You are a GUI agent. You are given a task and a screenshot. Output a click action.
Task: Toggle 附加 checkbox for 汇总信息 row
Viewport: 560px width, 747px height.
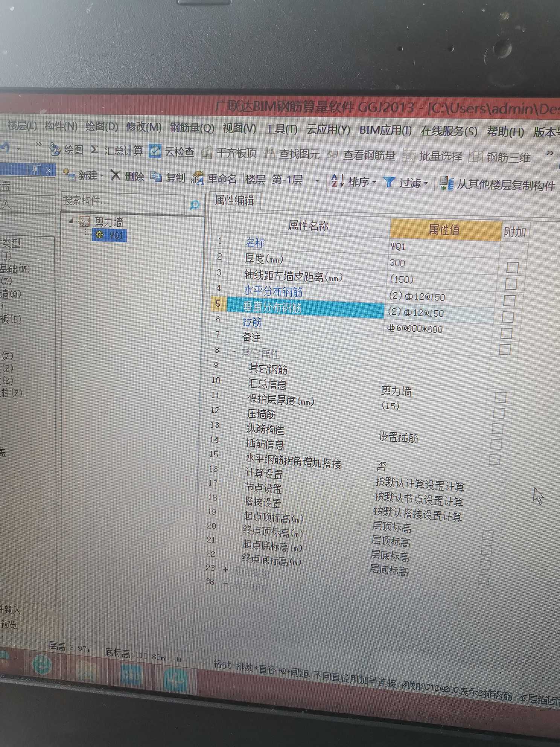(500, 397)
